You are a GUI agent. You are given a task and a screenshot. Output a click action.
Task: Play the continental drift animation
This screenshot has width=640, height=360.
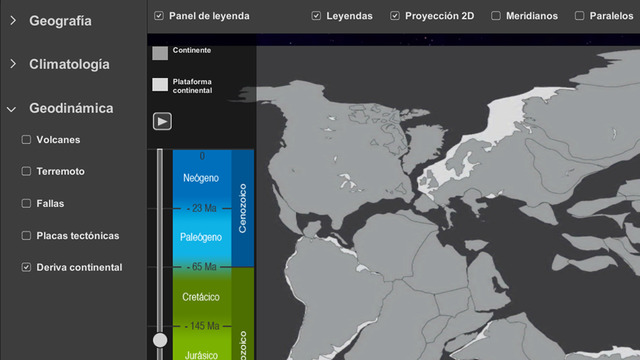point(162,122)
